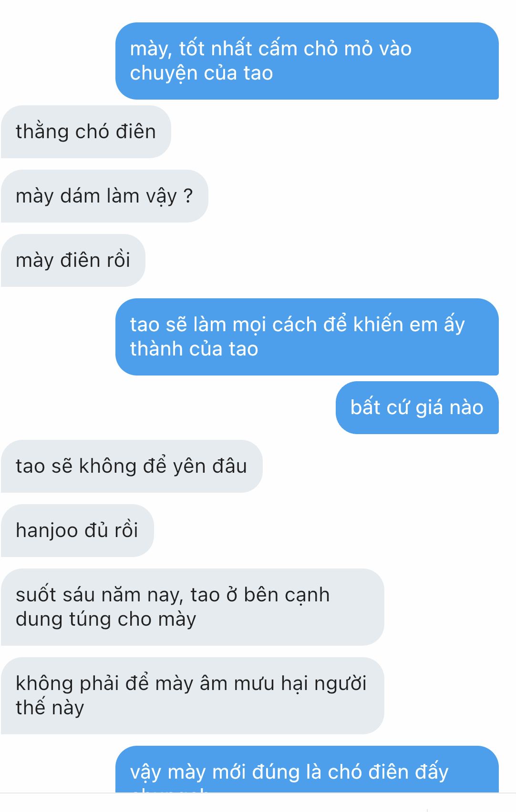Select the 'mày điên rồi' message bubble

pyautogui.click(x=73, y=260)
